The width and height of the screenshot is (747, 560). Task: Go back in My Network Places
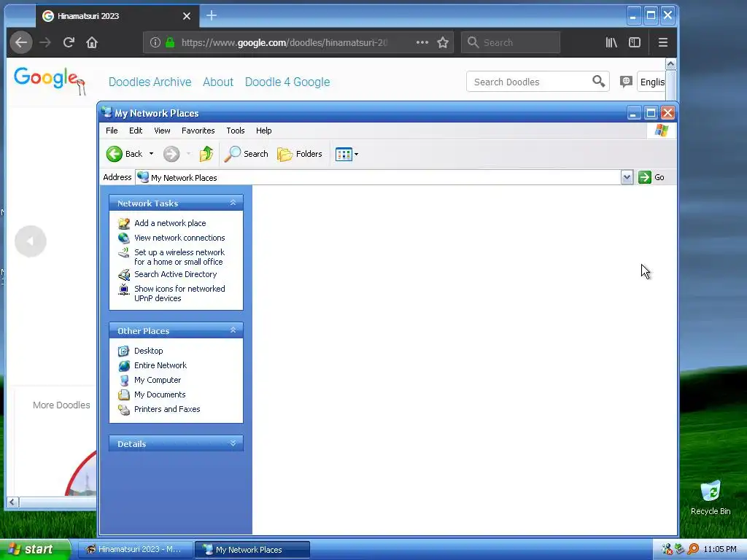pyautogui.click(x=124, y=154)
